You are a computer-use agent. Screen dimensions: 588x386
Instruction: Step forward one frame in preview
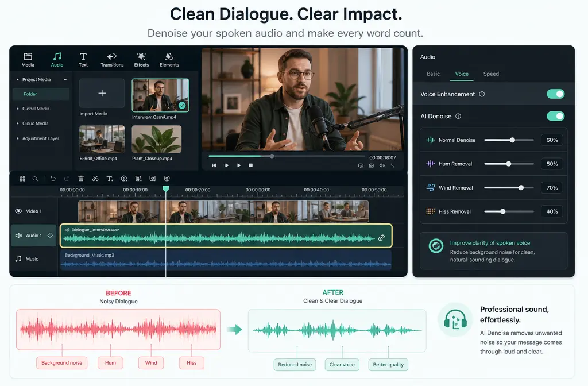[226, 165]
